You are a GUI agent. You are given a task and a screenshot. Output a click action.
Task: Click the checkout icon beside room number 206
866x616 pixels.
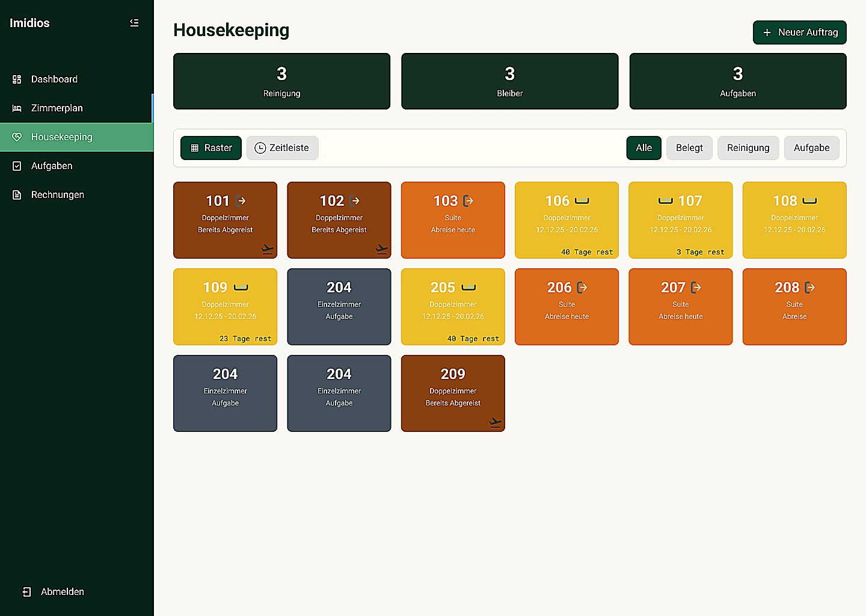[582, 288]
